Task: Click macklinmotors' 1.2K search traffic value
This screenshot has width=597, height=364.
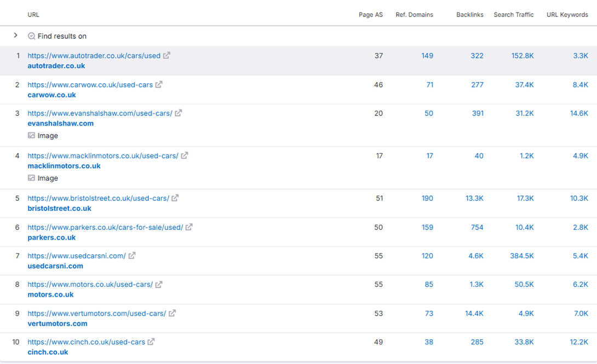Action: (x=526, y=156)
